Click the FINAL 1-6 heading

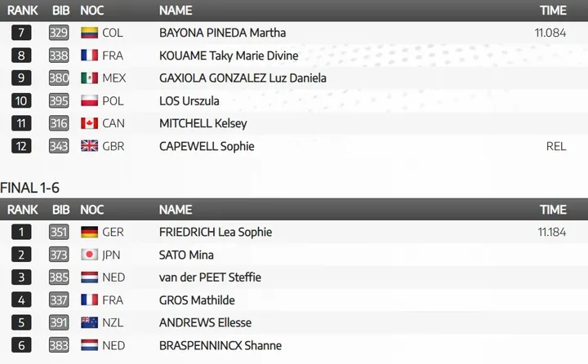click(30, 189)
